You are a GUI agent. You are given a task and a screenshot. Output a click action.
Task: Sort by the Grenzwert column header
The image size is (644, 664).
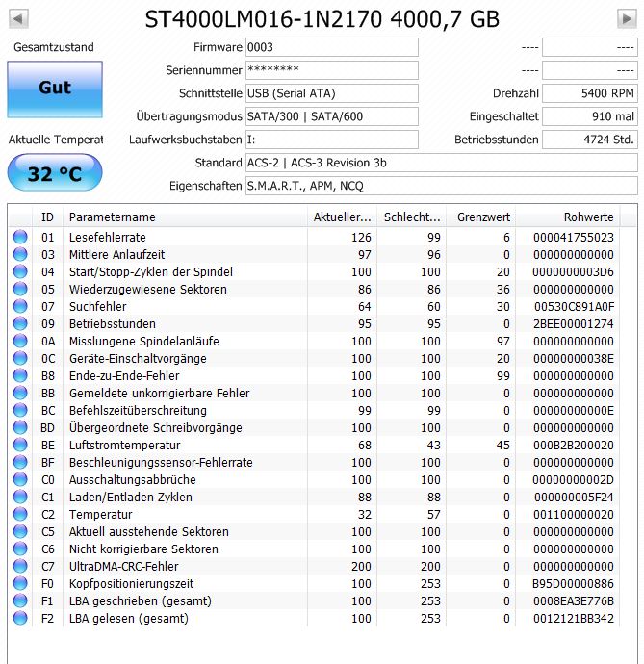pyautogui.click(x=481, y=217)
